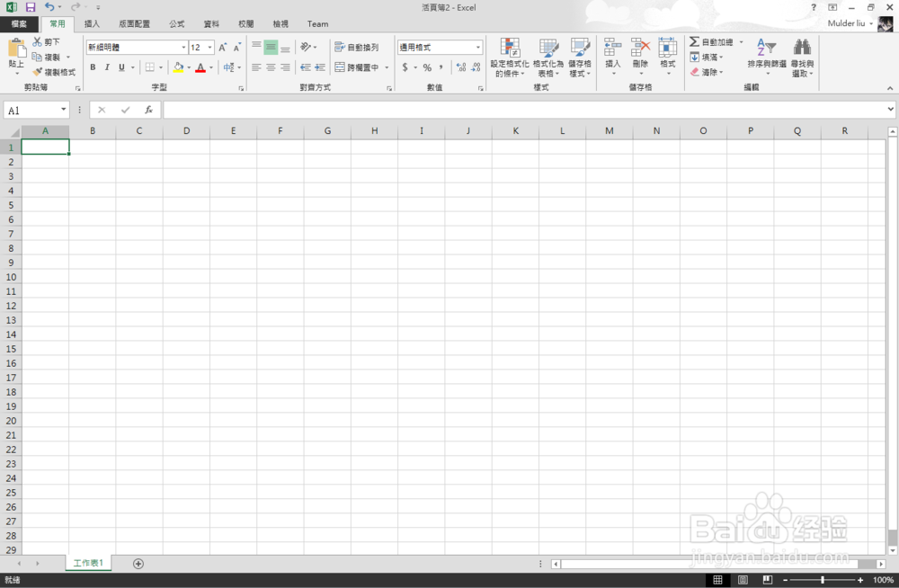Viewport: 899px width, 588px height.
Task: Increase font size with the large A icon
Action: (222, 47)
